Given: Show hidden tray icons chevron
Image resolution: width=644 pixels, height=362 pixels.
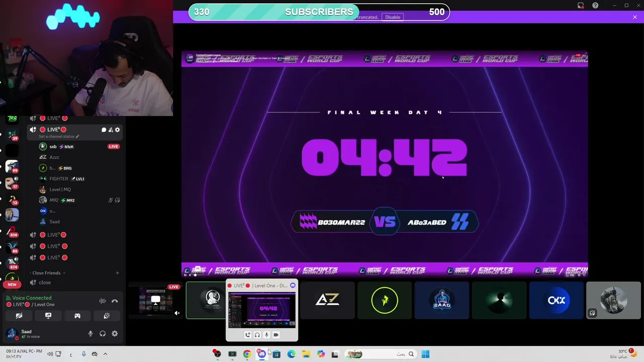Looking at the screenshot, I should point(105,354).
